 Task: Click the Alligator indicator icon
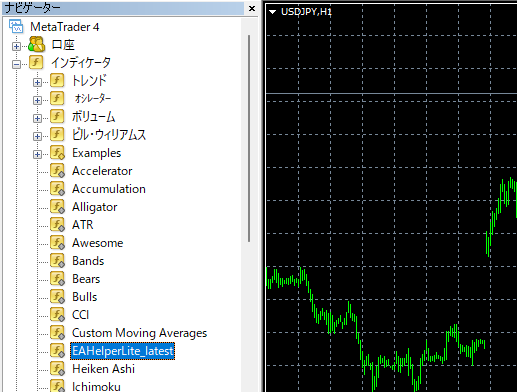(x=57, y=207)
